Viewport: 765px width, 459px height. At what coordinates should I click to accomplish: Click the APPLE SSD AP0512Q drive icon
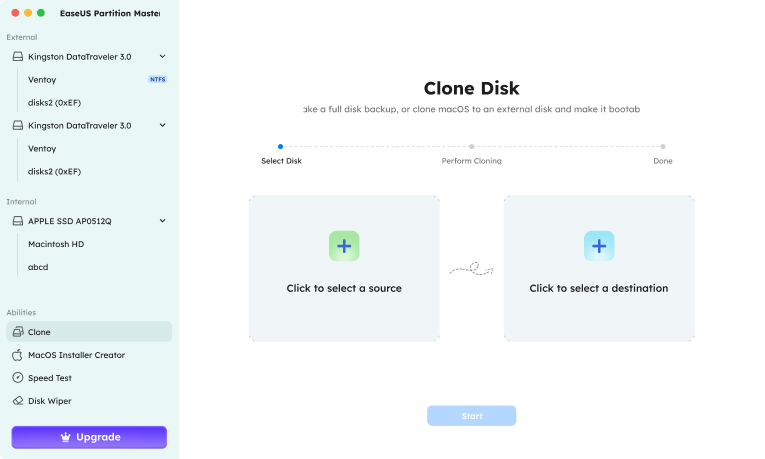click(17, 221)
